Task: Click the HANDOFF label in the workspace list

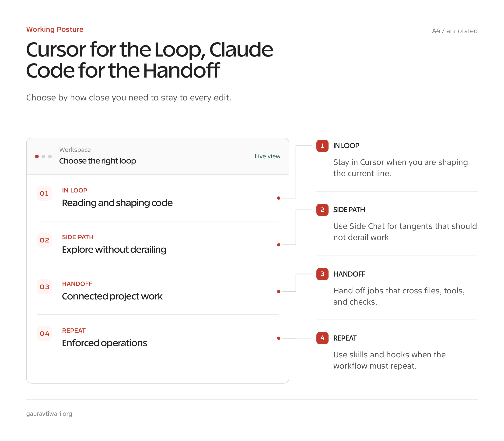Action: (77, 284)
